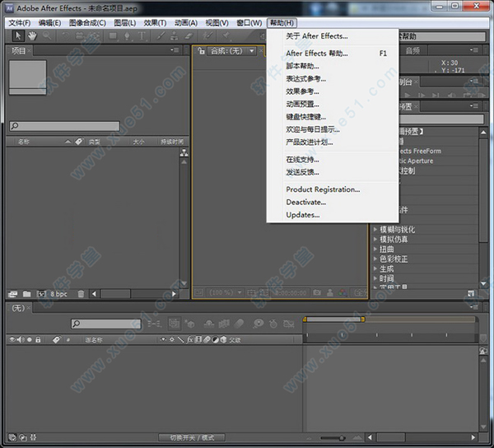Choose Updates... in the Help menu
Screen dimensions: 494x448
pyautogui.click(x=333, y=215)
